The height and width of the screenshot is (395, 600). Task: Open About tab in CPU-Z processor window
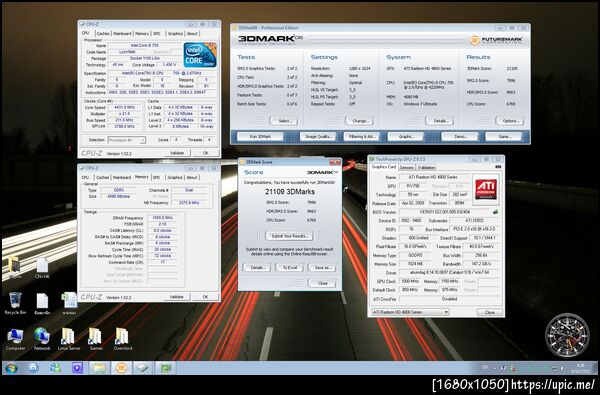tap(192, 34)
